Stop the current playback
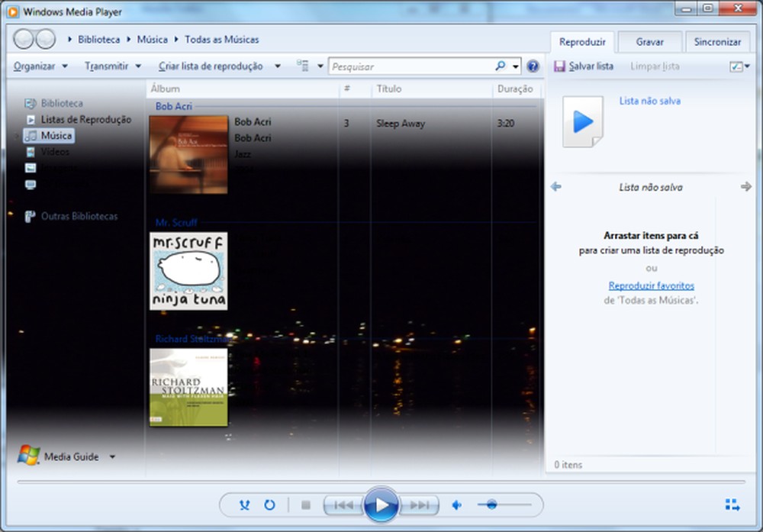763x532 pixels. click(304, 505)
